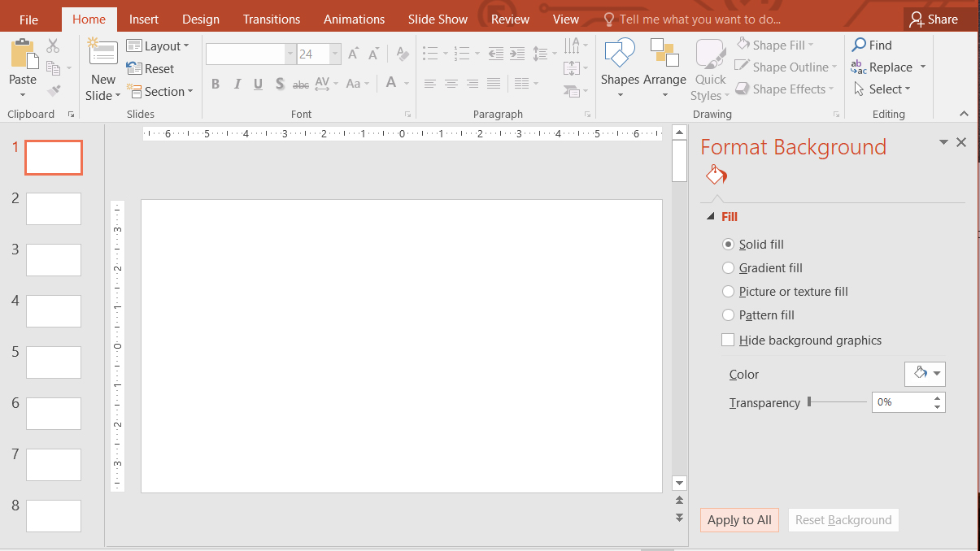This screenshot has width=980, height=551.
Task: Click the Share button
Action: pyautogui.click(x=934, y=20)
